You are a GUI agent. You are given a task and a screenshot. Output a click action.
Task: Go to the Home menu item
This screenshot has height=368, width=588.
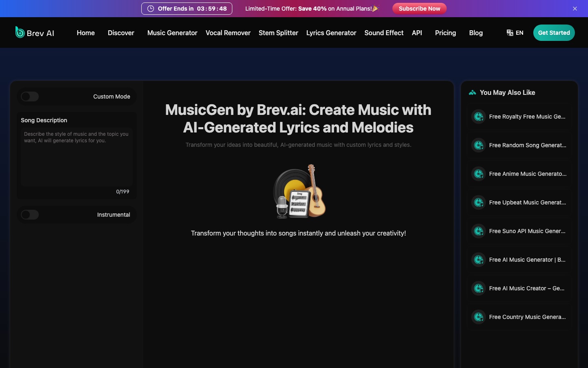tap(86, 33)
